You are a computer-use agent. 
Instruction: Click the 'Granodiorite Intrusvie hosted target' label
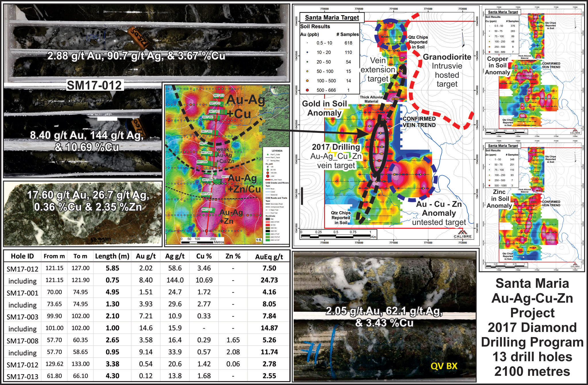click(x=447, y=70)
